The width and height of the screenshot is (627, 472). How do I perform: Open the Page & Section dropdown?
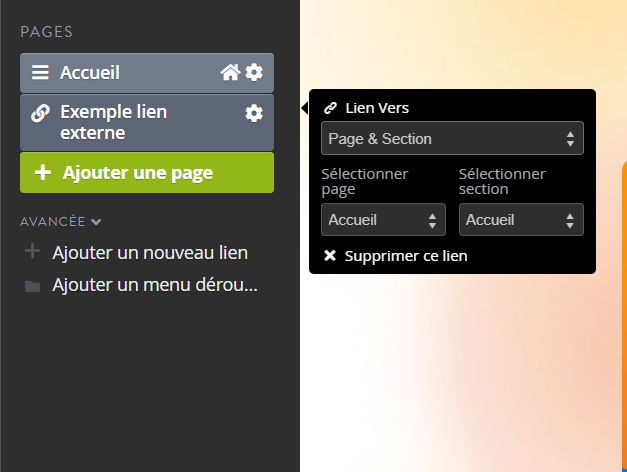point(452,138)
